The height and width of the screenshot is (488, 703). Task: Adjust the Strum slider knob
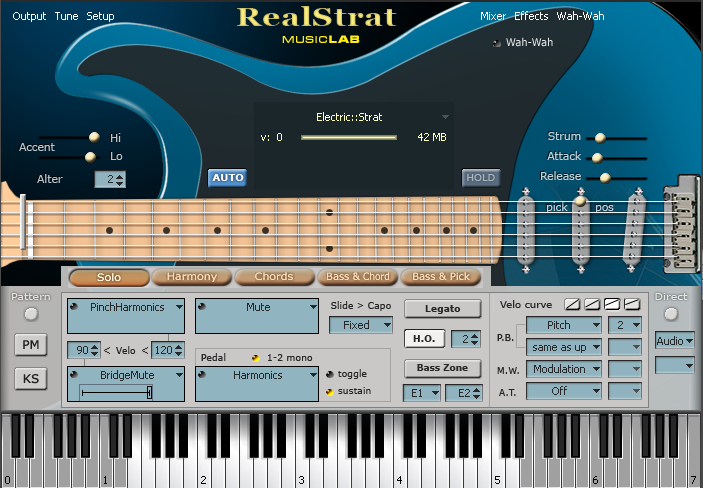pyautogui.click(x=600, y=138)
